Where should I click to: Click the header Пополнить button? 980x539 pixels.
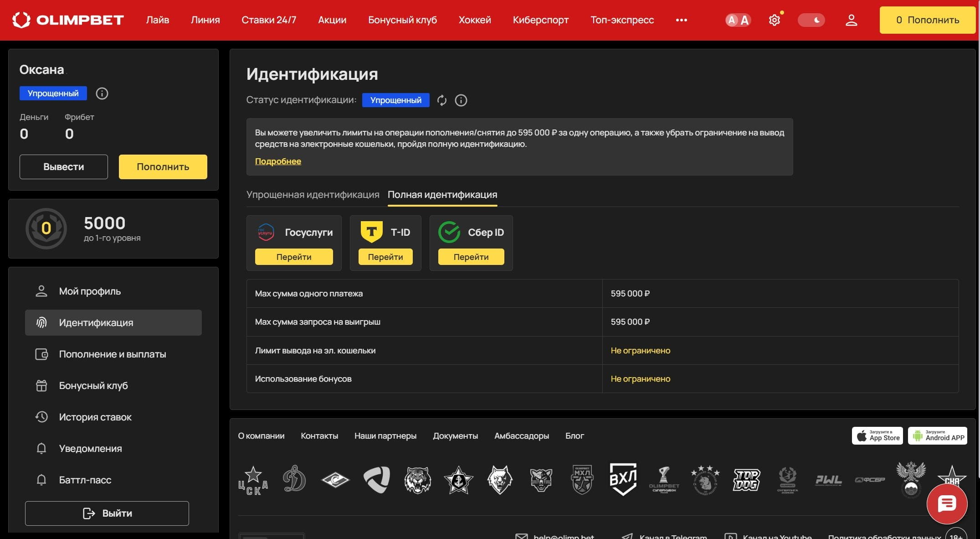[x=928, y=20]
